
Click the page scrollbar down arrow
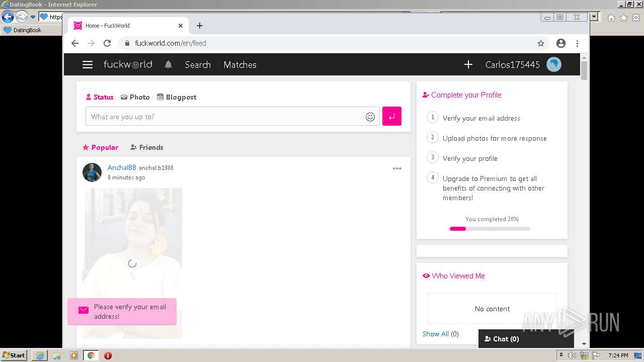coord(584,344)
